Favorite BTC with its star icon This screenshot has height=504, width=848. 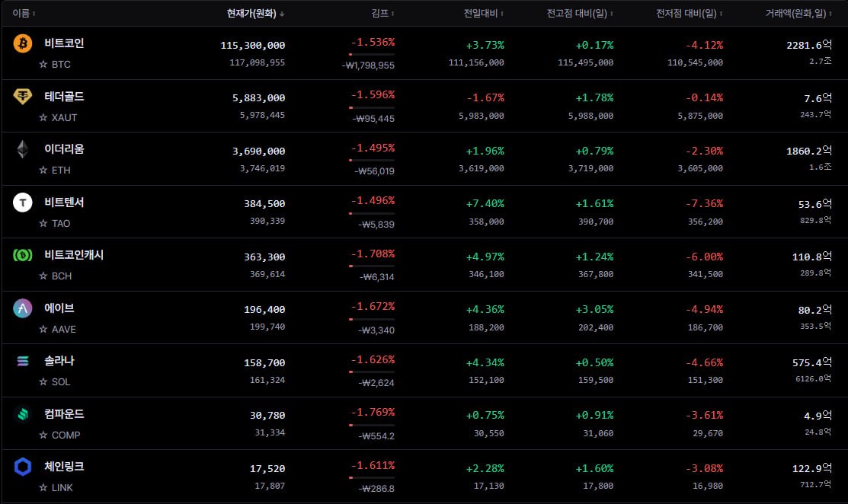(x=43, y=64)
